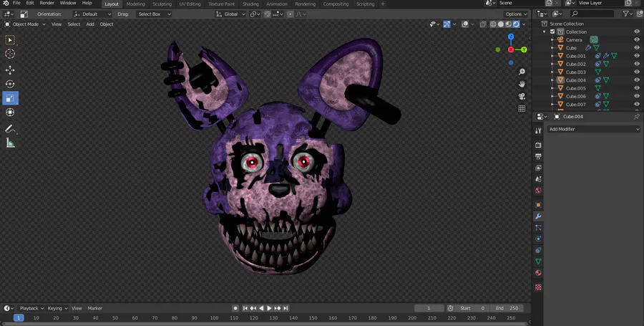Open the Render menu
Image resolution: width=644 pixels, height=326 pixels.
point(47,4)
